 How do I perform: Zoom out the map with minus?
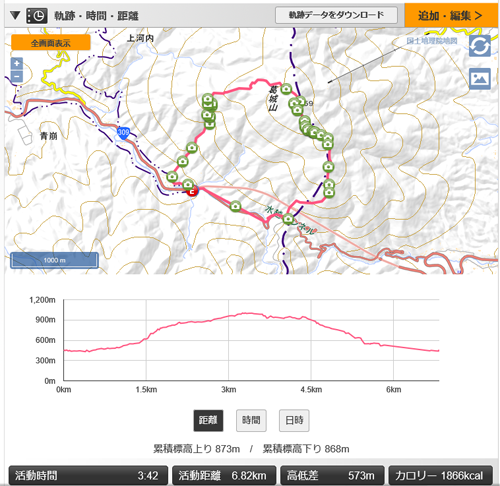coord(17,76)
